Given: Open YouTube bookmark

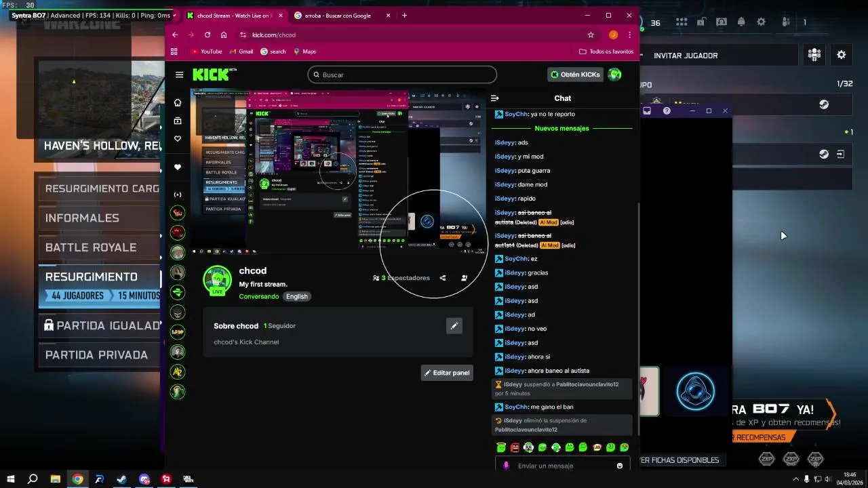Looking at the screenshot, I should pos(207,52).
